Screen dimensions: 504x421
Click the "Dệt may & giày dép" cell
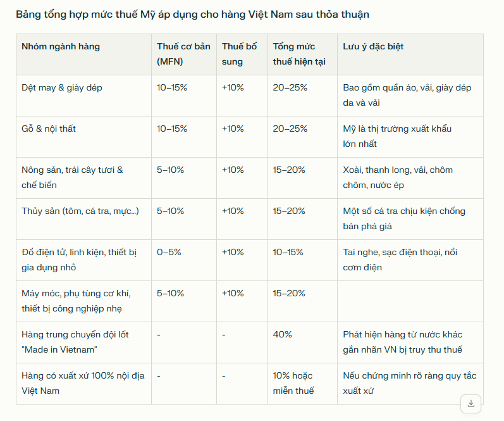[62, 87]
